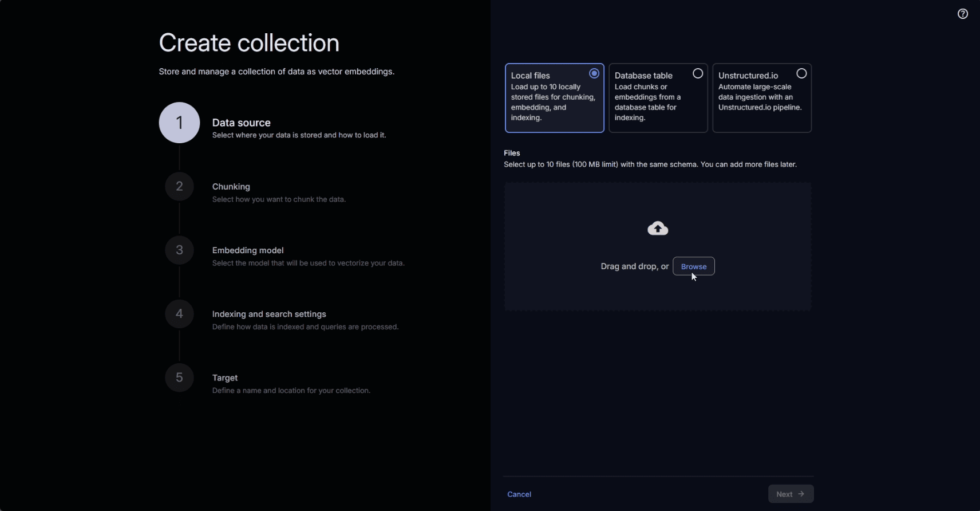Screen dimensions: 980x511
Task: Go to step 3 Embedding model circle
Action: coord(179,250)
